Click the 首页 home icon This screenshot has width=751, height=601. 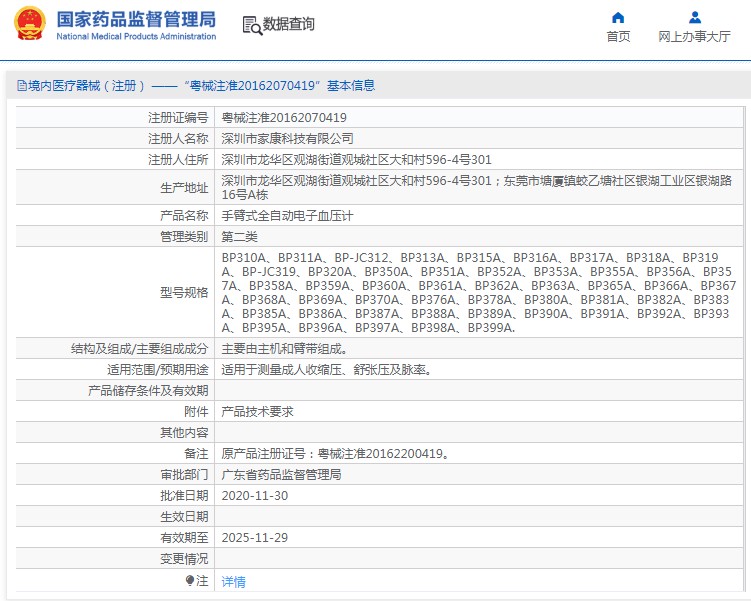pos(618,18)
